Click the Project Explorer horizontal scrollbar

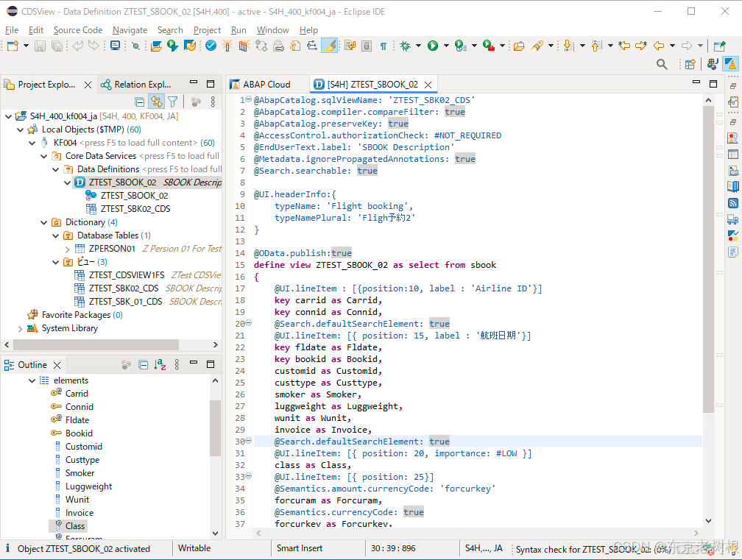(96, 344)
